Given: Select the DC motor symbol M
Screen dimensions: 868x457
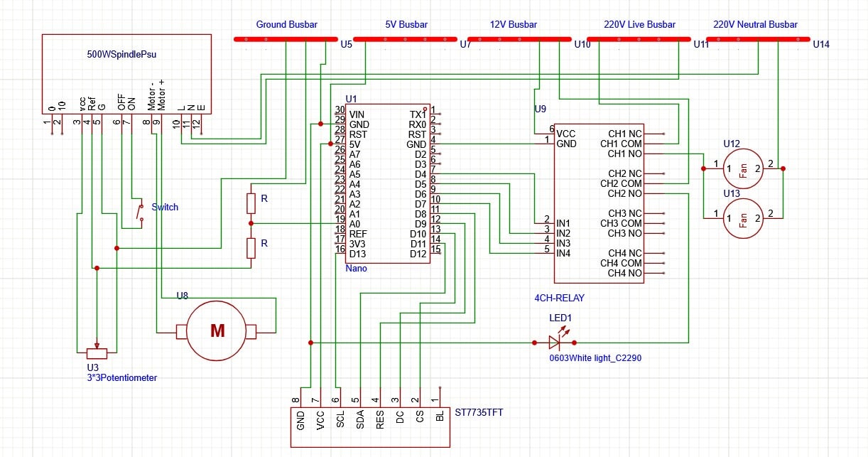Looking at the screenshot, I should [216, 330].
